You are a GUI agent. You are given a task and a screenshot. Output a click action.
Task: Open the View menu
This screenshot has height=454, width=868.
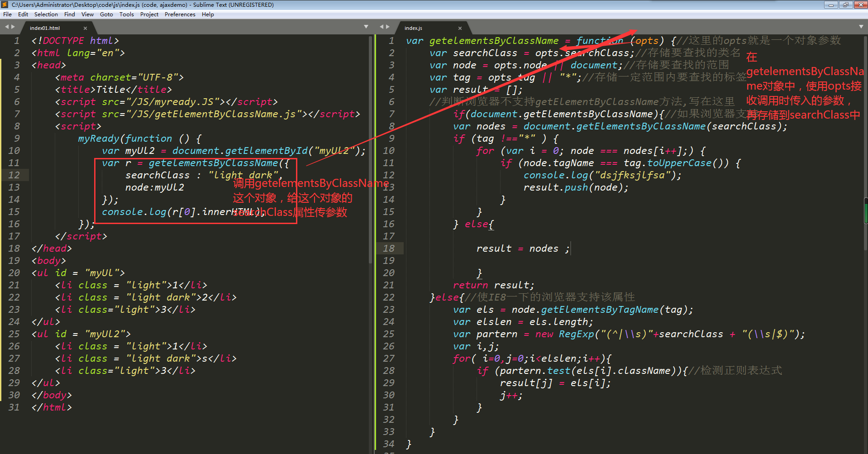(x=87, y=14)
